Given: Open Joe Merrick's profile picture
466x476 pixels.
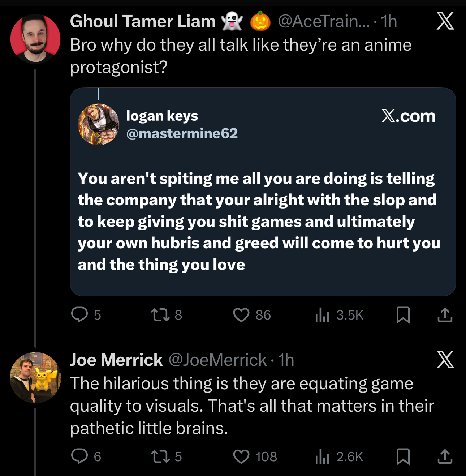Looking at the screenshot, I should tap(35, 378).
